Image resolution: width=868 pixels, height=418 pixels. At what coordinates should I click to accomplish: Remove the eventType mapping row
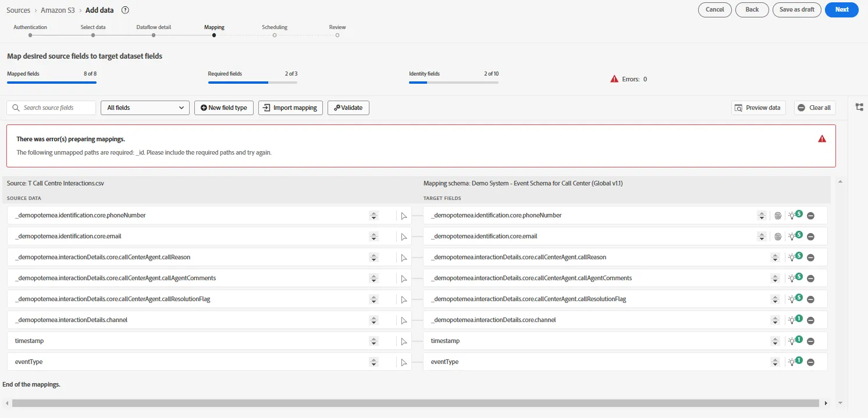tap(810, 362)
